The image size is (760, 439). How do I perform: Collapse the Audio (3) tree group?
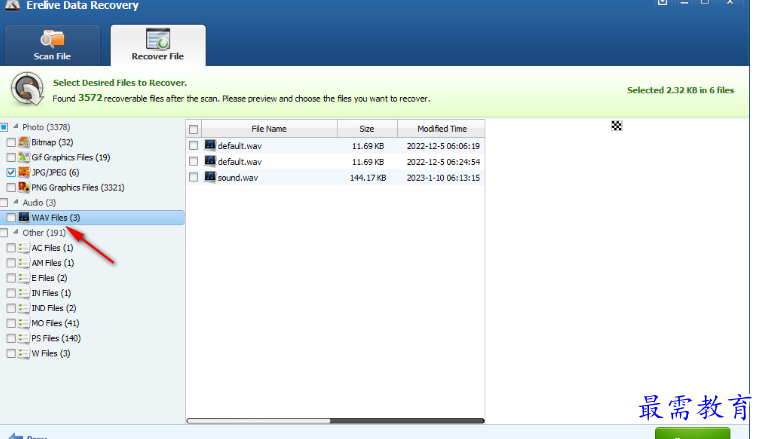16,202
